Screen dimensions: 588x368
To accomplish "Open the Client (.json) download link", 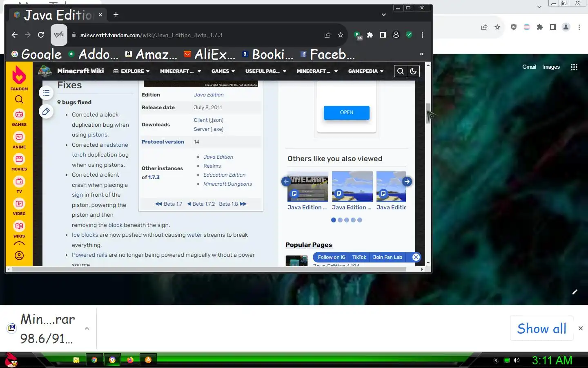I will 209,120.
